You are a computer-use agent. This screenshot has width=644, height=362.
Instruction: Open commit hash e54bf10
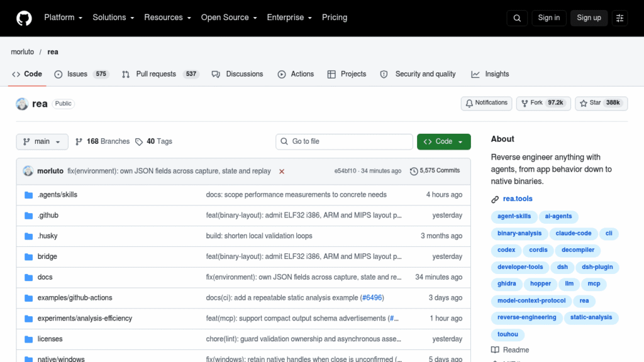click(345, 171)
